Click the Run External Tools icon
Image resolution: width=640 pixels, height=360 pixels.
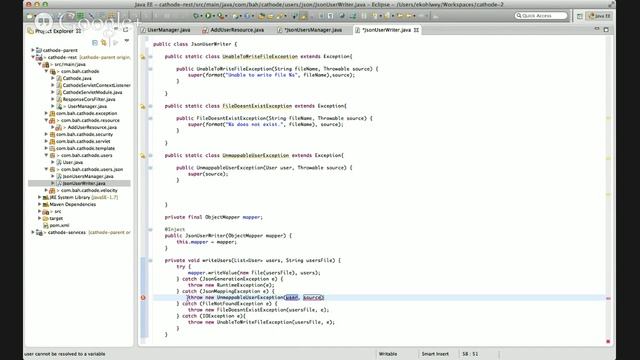click(x=221, y=16)
